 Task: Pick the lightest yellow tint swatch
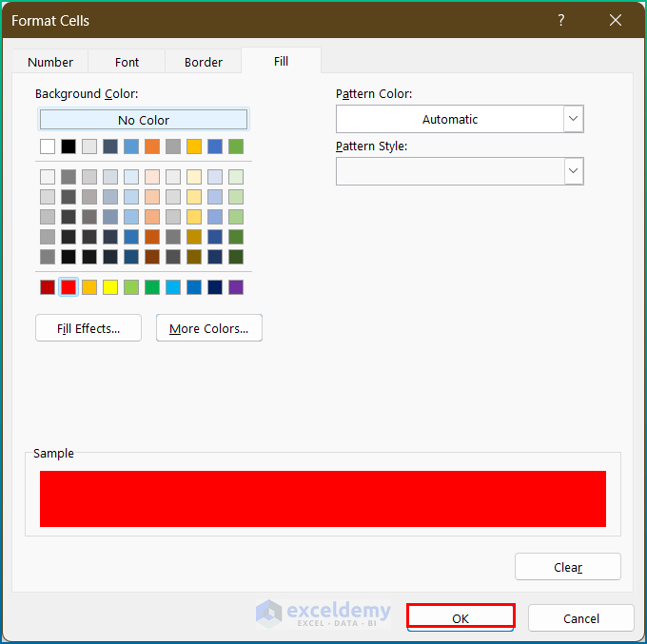click(x=194, y=177)
